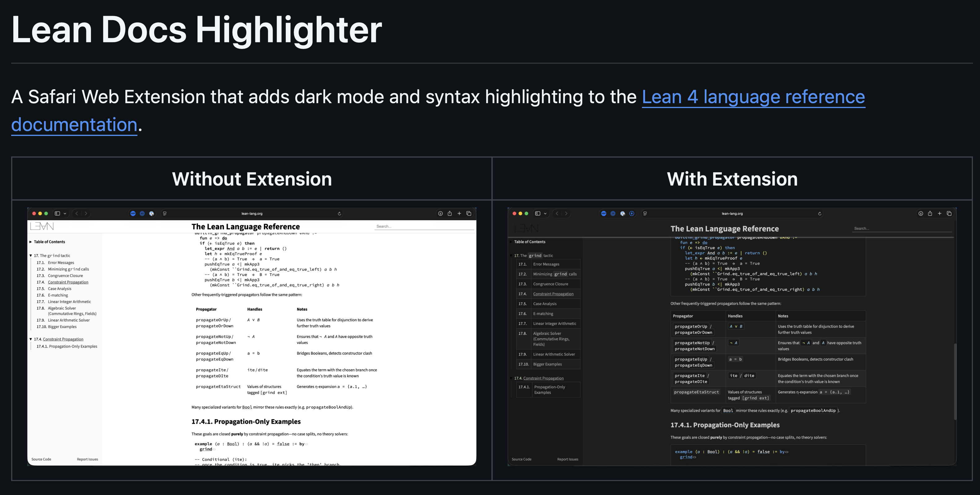Click the new tab plus icon in left window
980x495 pixels.
(x=459, y=214)
